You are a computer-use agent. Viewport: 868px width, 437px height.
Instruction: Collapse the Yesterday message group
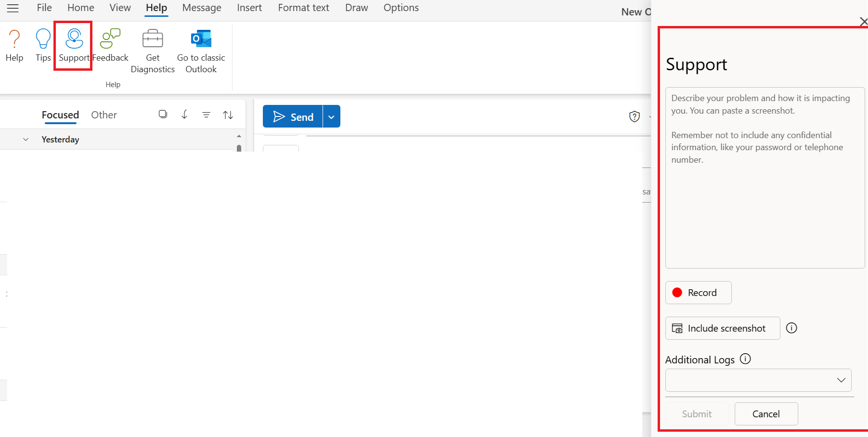26,140
